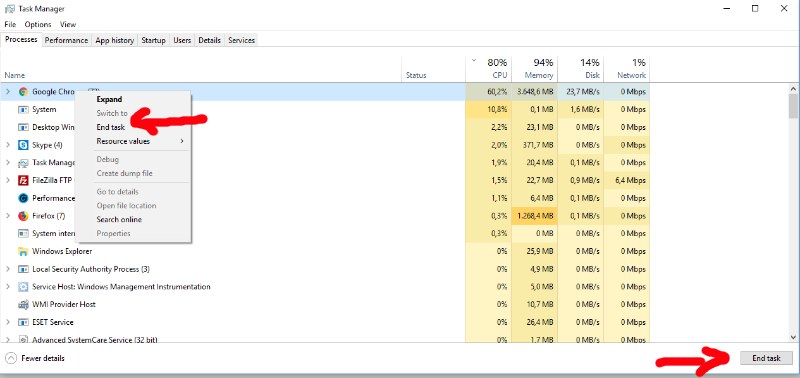Select the Processes tab
Viewport: 800px width, 378px height.
tap(21, 40)
